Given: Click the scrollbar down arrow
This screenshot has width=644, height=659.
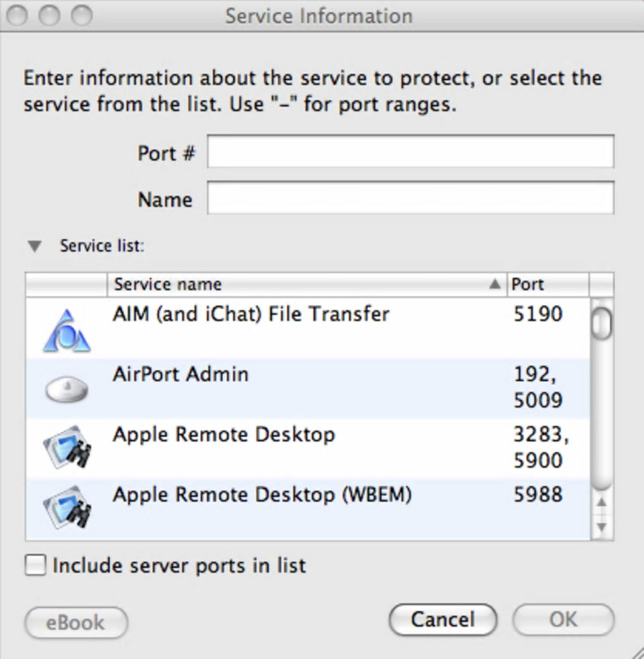Looking at the screenshot, I should click(x=602, y=526).
